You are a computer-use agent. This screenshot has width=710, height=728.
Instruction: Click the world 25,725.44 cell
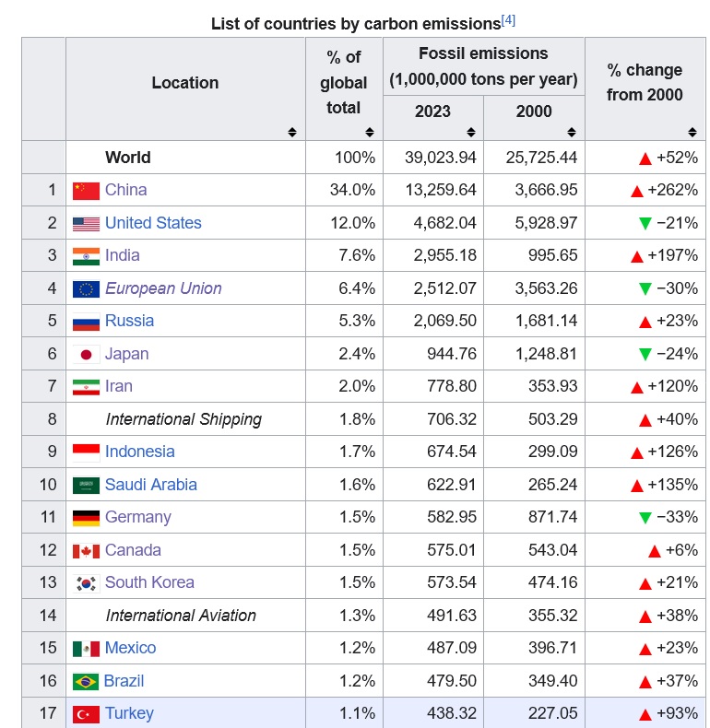(x=534, y=158)
